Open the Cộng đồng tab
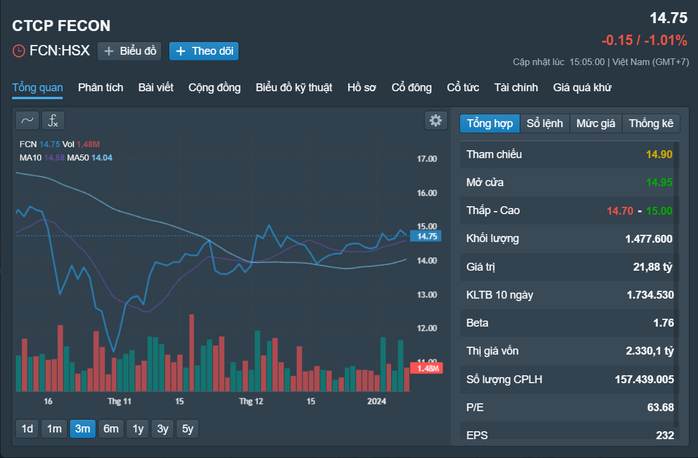The height and width of the screenshot is (458, 698). coord(215,88)
